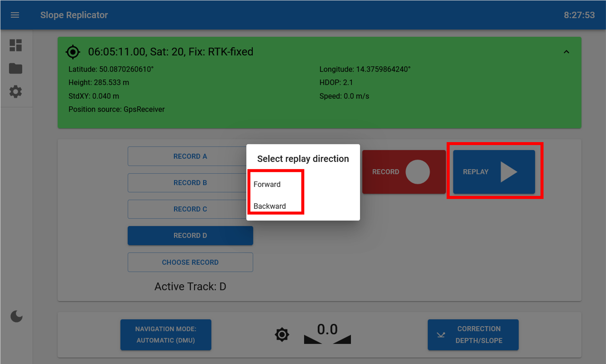
Task: Select the active Record D track
Action: click(190, 236)
